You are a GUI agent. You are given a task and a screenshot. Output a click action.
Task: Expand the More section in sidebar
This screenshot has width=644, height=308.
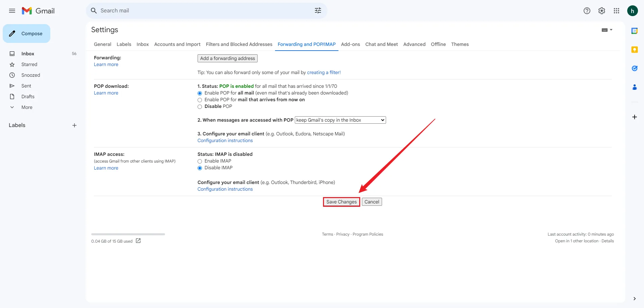tap(27, 107)
